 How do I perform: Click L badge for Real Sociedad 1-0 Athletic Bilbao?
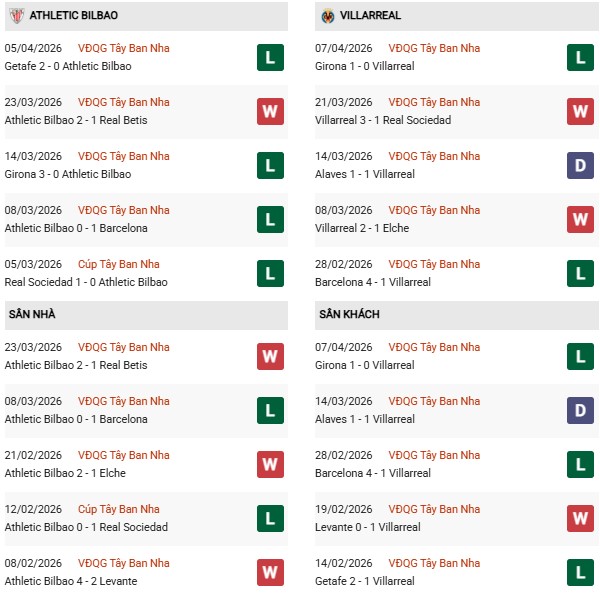pos(270,273)
